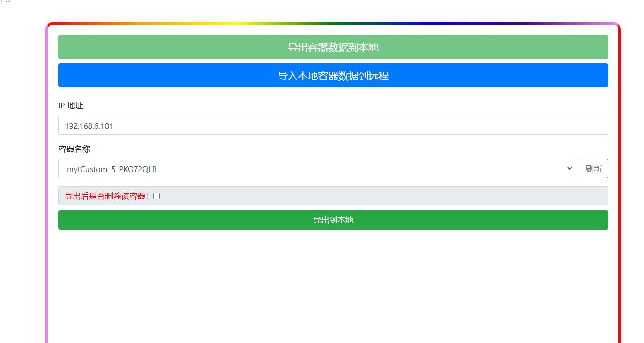Click the red 导出后是否删除该容器 label
This screenshot has height=343, width=644.
click(106, 196)
